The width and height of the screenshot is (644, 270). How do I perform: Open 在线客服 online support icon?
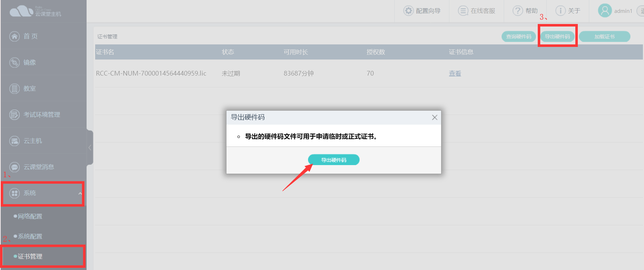pyautogui.click(x=463, y=11)
